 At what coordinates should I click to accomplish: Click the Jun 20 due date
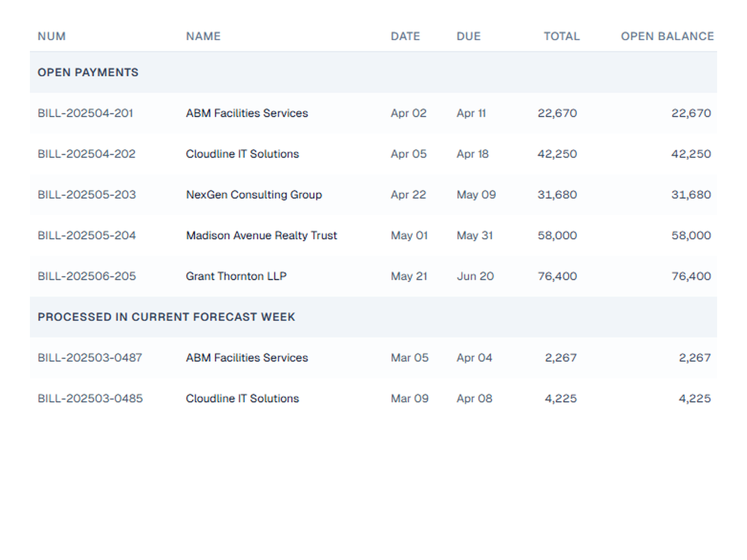[x=475, y=276]
